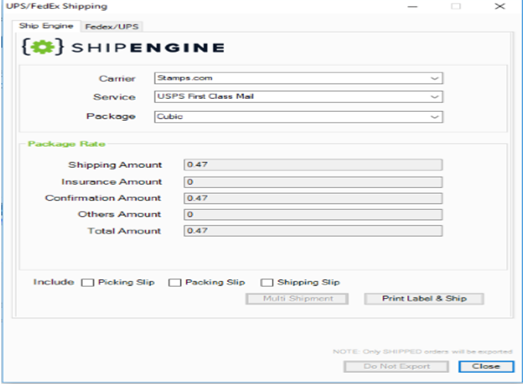
Task: Minimize the UPS/FedEx Shipping window
Action: pyautogui.click(x=413, y=6)
